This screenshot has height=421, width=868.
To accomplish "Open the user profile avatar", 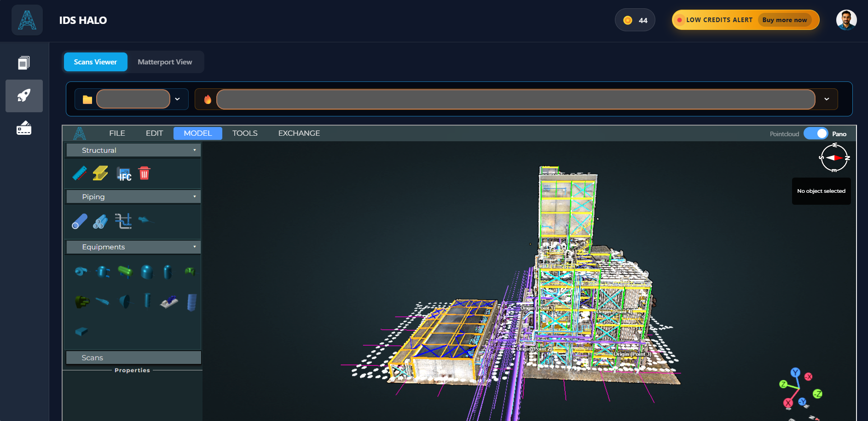I will 846,20.
